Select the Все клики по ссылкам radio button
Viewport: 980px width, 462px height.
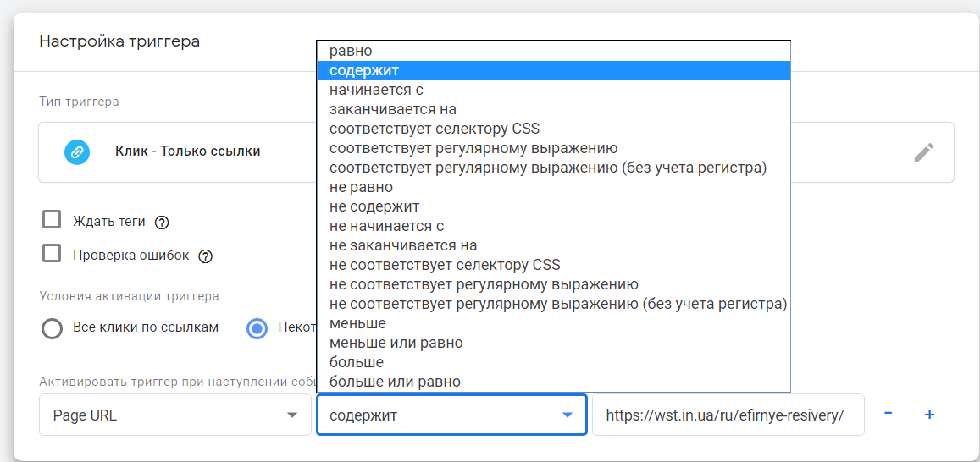tap(52, 328)
